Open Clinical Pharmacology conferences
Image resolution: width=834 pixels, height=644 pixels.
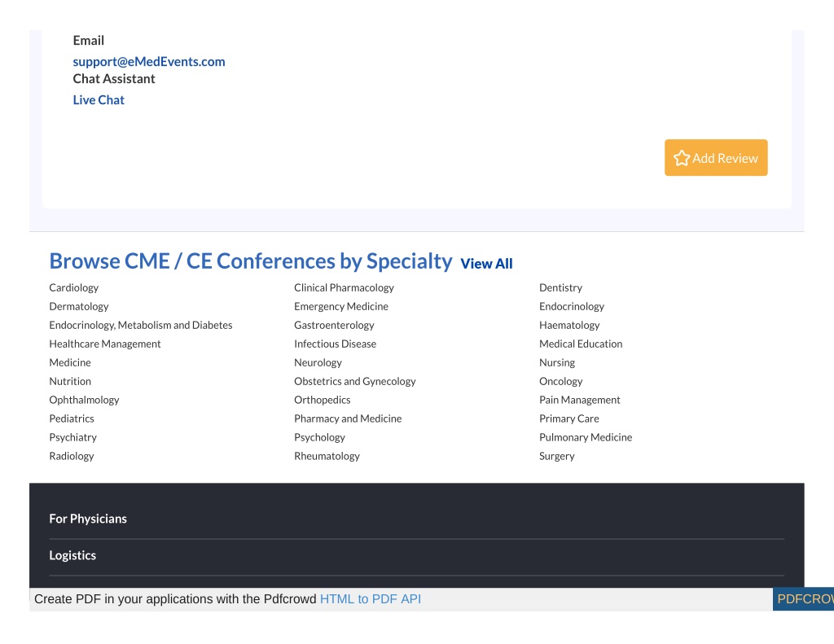(345, 287)
